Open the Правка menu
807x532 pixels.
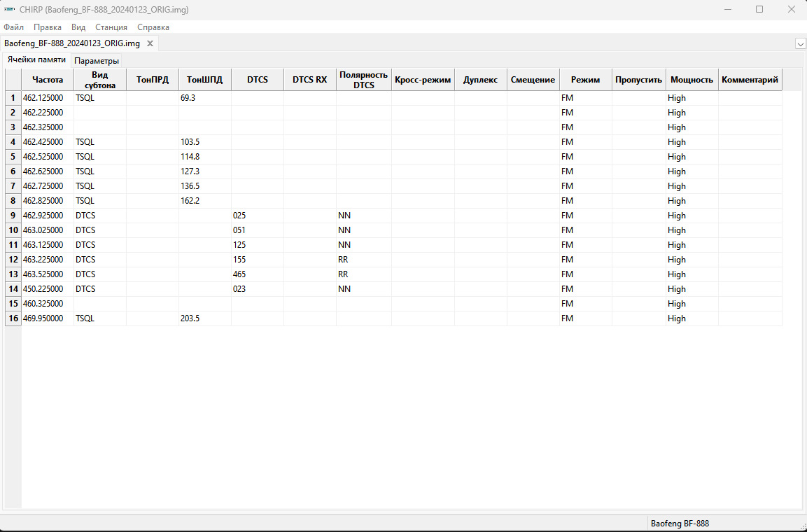[48, 27]
